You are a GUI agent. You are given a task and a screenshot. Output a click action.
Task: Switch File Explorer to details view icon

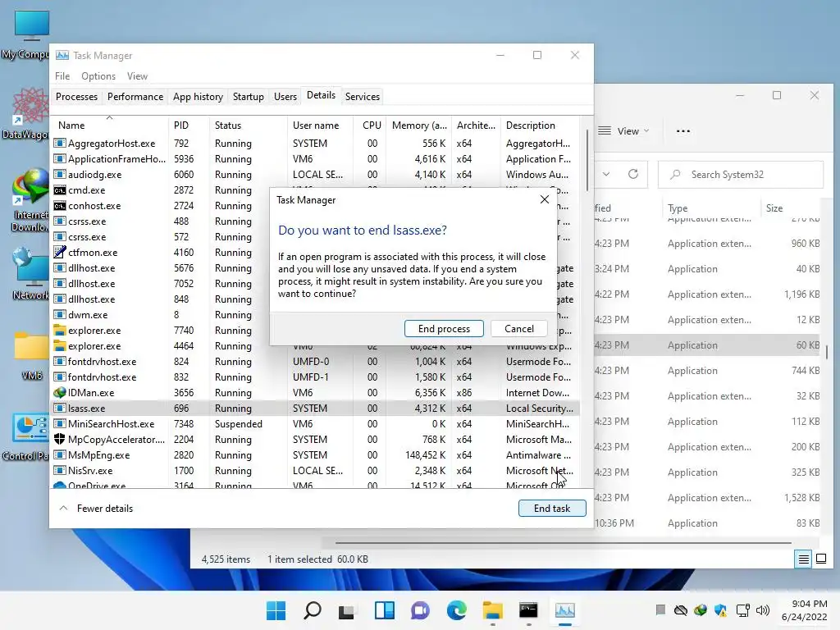click(804, 559)
